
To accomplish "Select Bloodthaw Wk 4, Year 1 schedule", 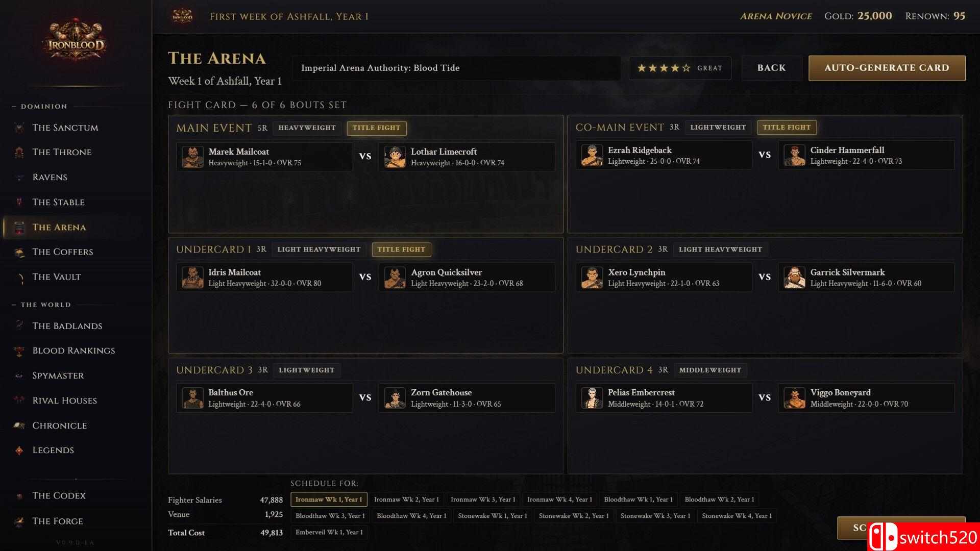I will point(411,516).
